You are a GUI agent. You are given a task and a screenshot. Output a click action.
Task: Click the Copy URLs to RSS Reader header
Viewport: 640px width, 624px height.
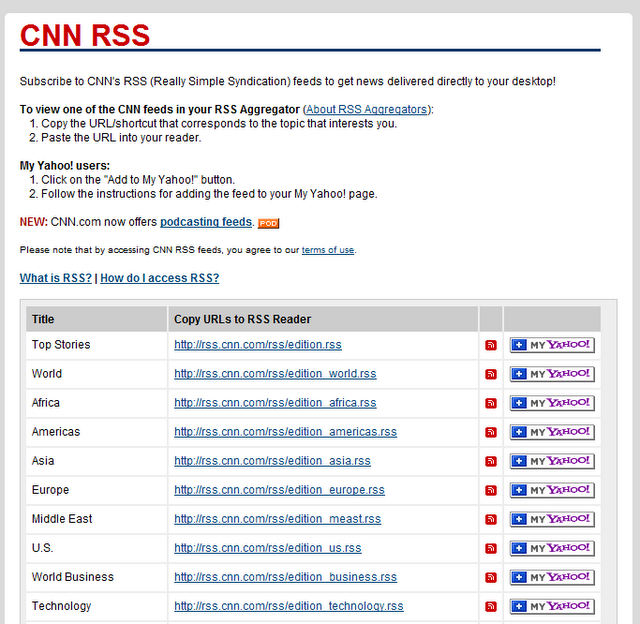click(323, 319)
